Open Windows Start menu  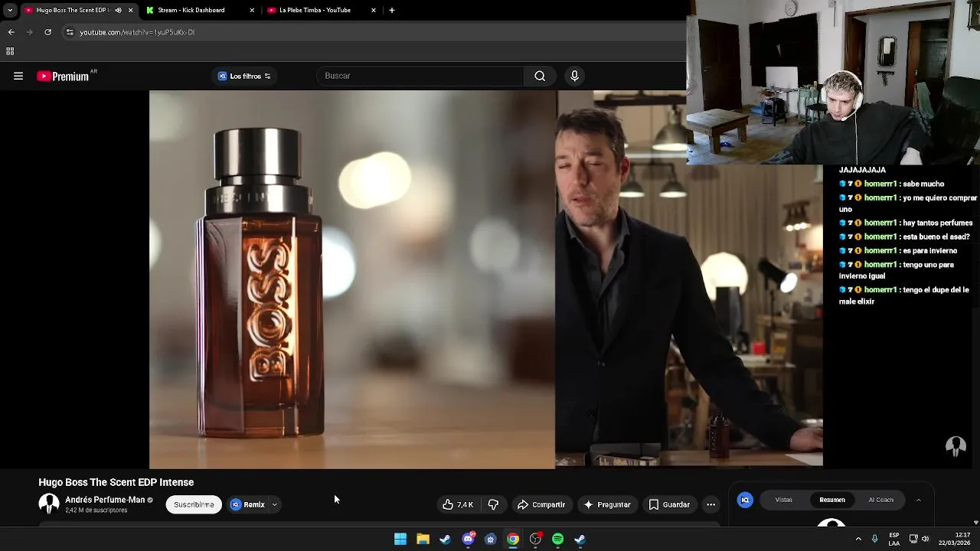[400, 539]
